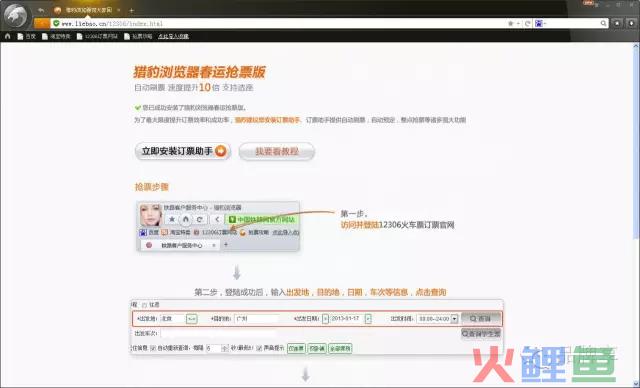Toggle the 自动重新查询 auto re-query checkbox

click(x=153, y=348)
